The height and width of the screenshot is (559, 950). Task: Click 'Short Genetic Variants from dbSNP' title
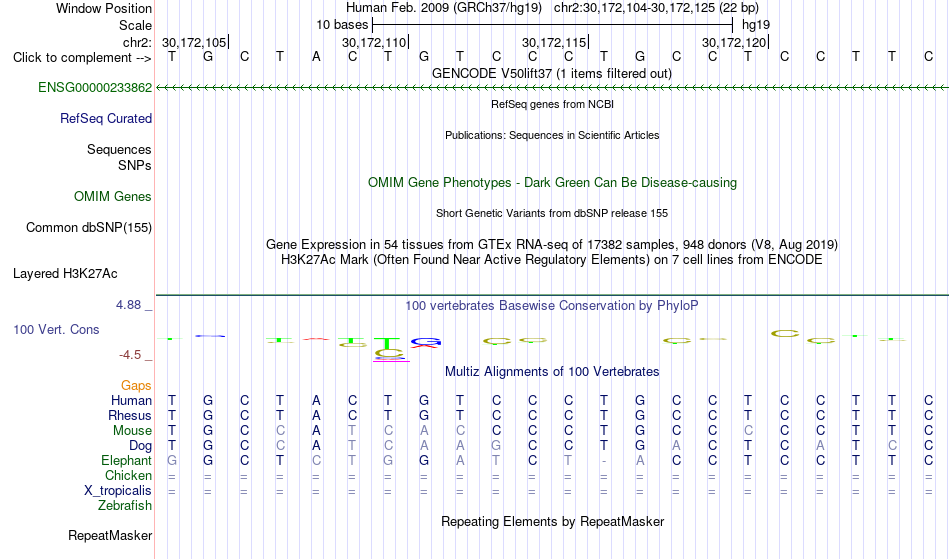552,214
